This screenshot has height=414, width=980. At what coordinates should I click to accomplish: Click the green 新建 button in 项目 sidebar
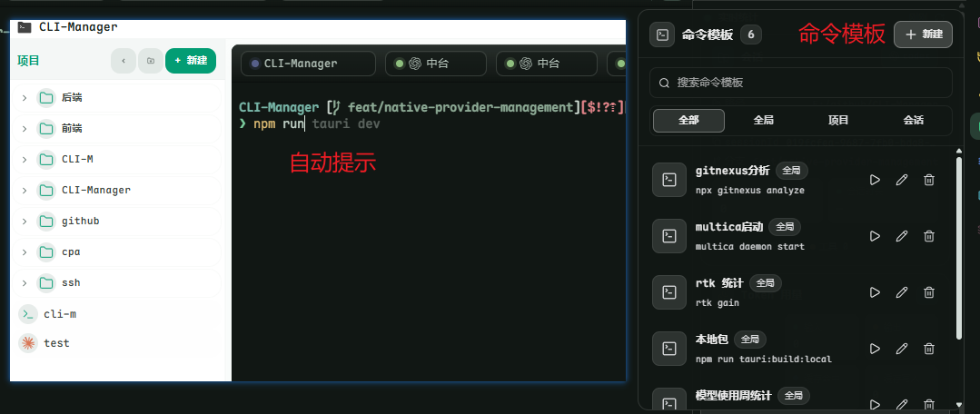[191, 61]
